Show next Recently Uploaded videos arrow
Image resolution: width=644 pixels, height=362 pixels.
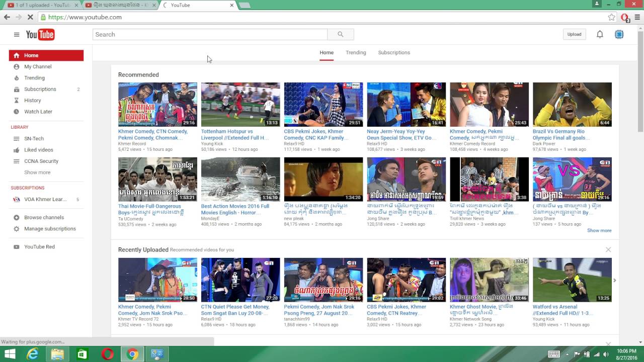pos(614,280)
